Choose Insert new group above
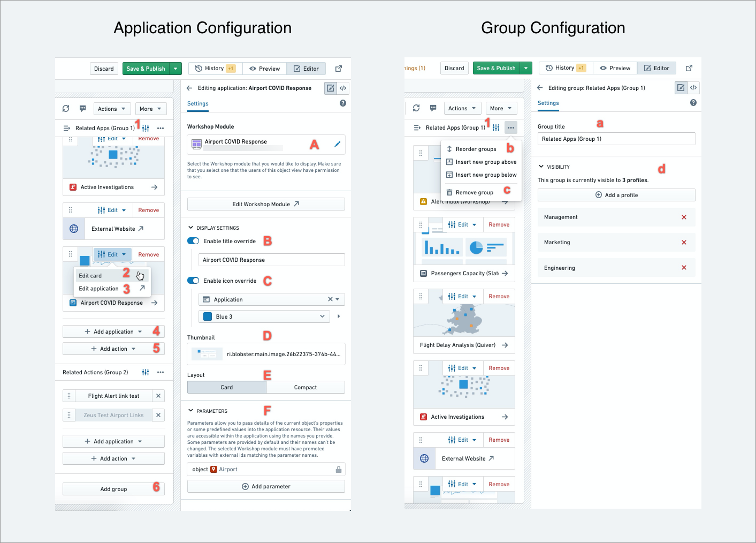The height and width of the screenshot is (543, 756). (482, 162)
